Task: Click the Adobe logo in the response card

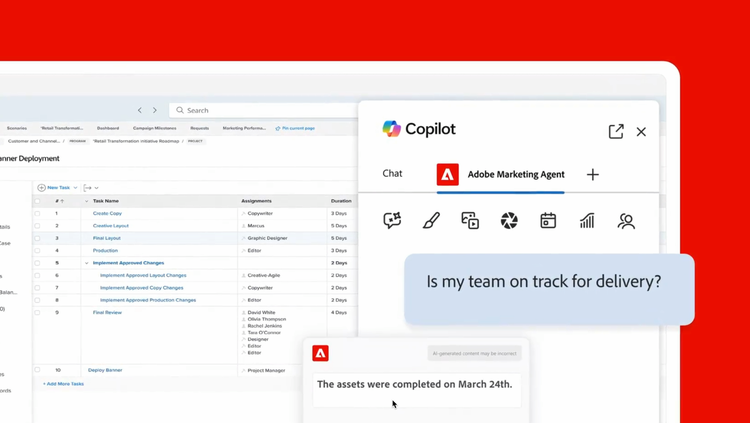Action: [x=320, y=353]
